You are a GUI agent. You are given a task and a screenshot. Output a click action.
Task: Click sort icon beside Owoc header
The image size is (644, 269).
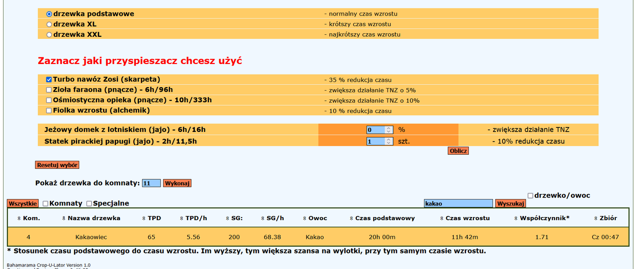click(304, 219)
